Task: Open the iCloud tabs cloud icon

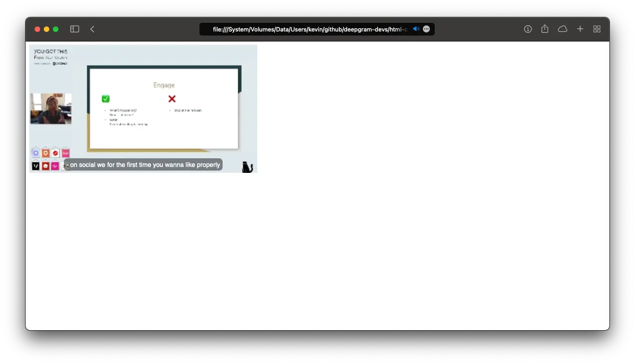Action: coord(562,29)
